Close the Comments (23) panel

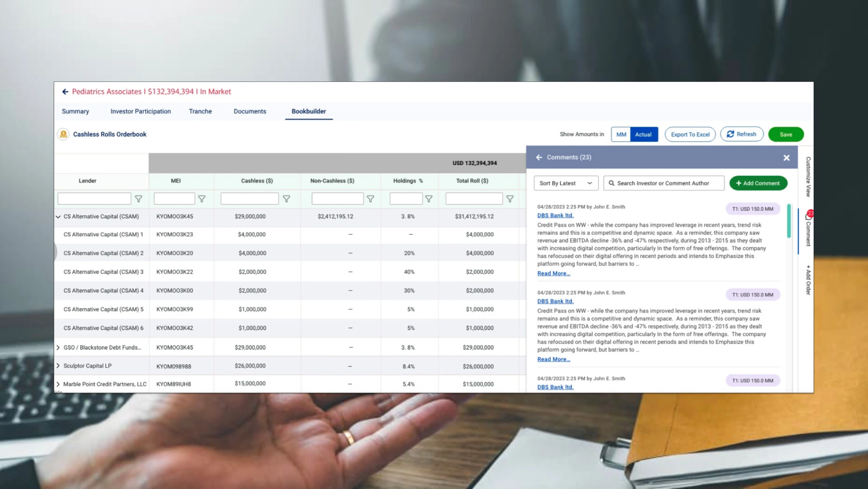point(787,158)
